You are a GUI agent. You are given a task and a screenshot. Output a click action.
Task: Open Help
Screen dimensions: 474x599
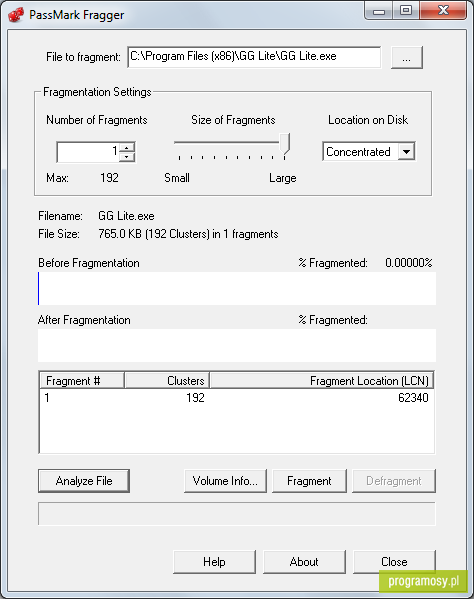click(x=214, y=562)
